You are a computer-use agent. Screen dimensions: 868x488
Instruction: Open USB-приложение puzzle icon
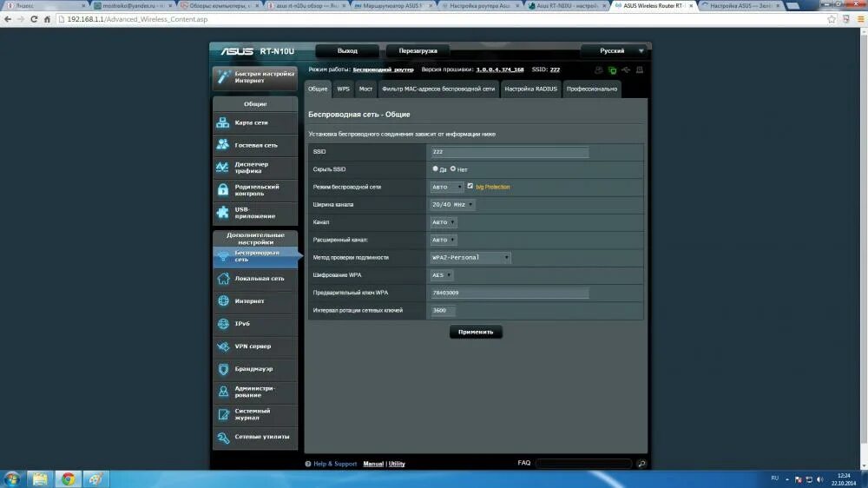tap(222, 213)
